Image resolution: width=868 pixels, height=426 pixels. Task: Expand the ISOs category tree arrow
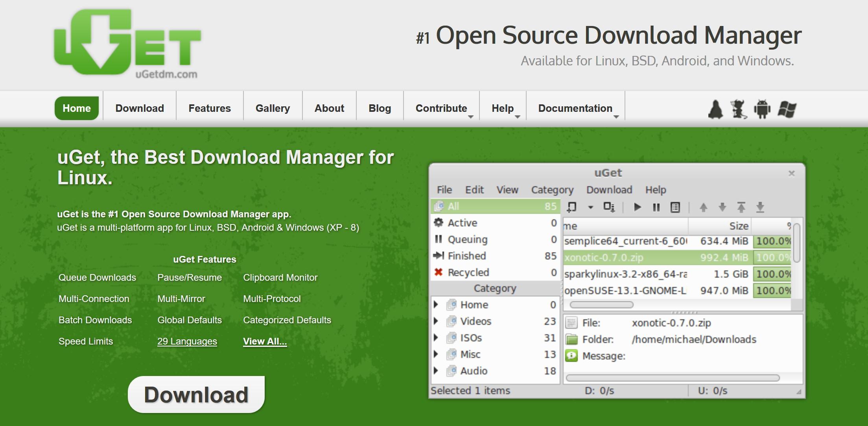(x=436, y=338)
